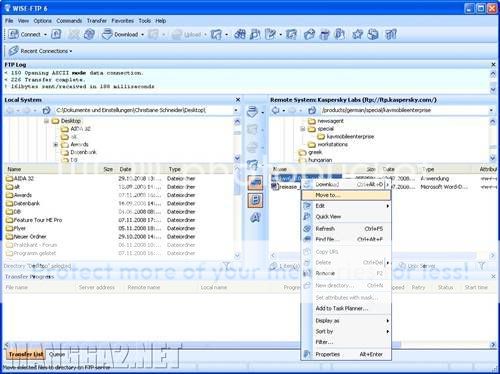
Task: Toggle the orange auto transfer mode button
Action: click(x=255, y=183)
